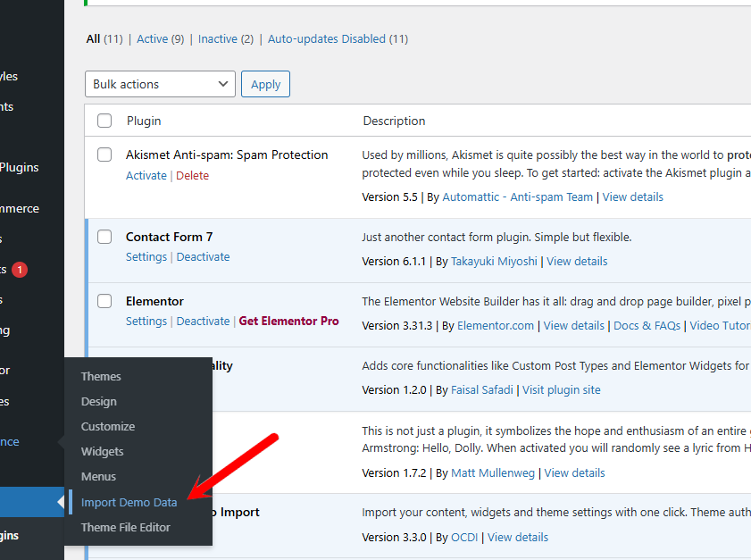751x560 pixels.
Task: Toggle the select-all plugins checkbox
Action: [x=104, y=121]
